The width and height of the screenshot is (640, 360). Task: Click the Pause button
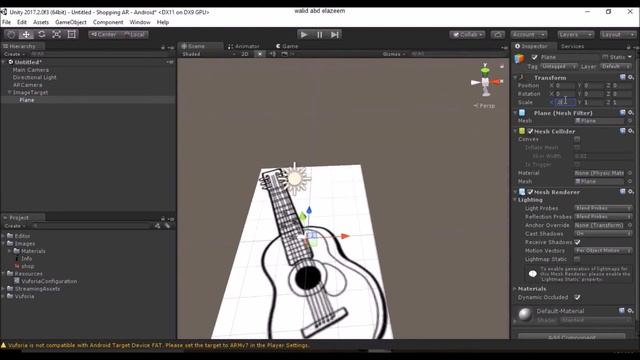[x=320, y=35]
